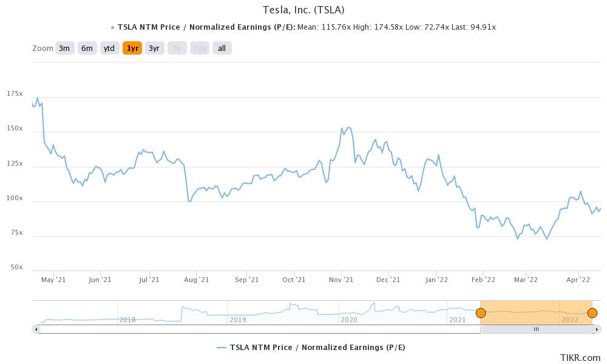The width and height of the screenshot is (607, 364).
Task: Click the 2020 region in the navigator
Action: [349, 320]
